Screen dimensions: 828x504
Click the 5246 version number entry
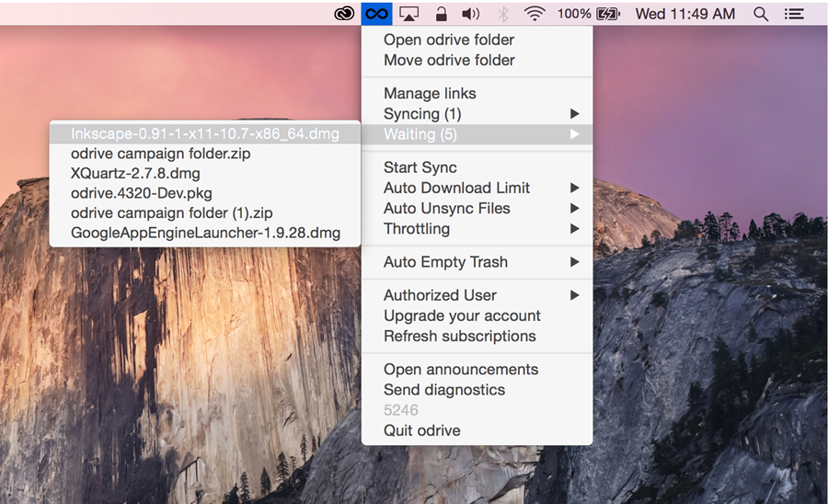tap(401, 410)
